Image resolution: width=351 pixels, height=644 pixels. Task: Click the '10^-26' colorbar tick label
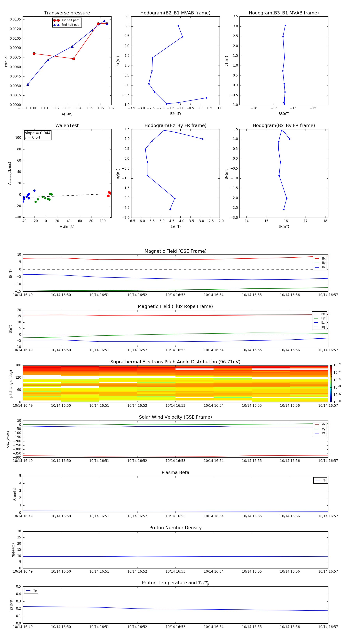click(337, 365)
